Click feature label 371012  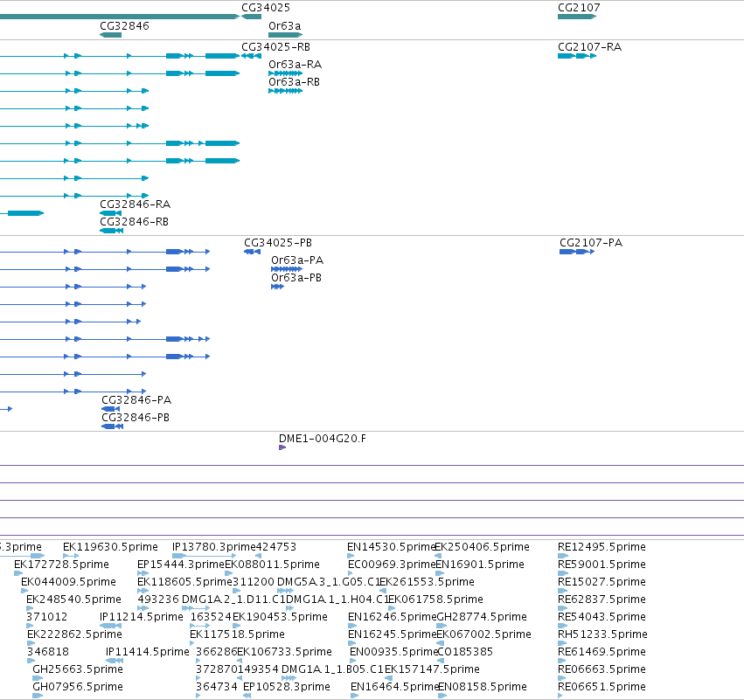click(x=47, y=617)
